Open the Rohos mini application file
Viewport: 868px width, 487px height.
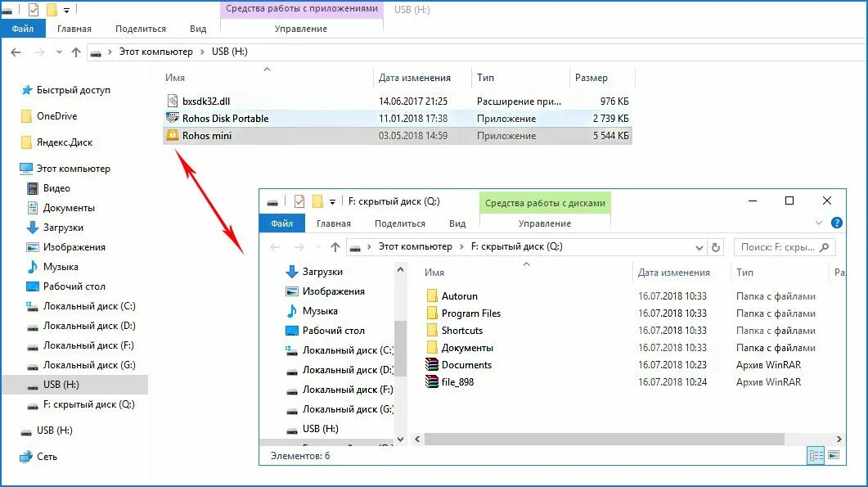point(398,136)
